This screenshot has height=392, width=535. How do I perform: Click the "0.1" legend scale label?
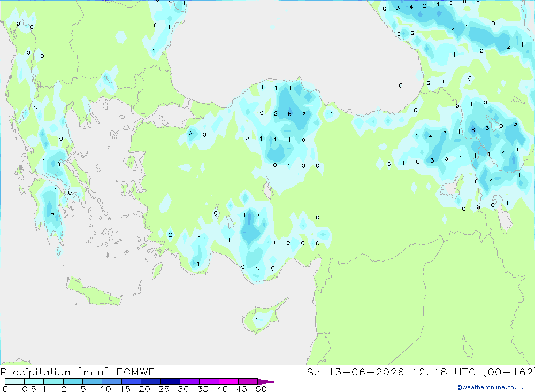[9, 389]
